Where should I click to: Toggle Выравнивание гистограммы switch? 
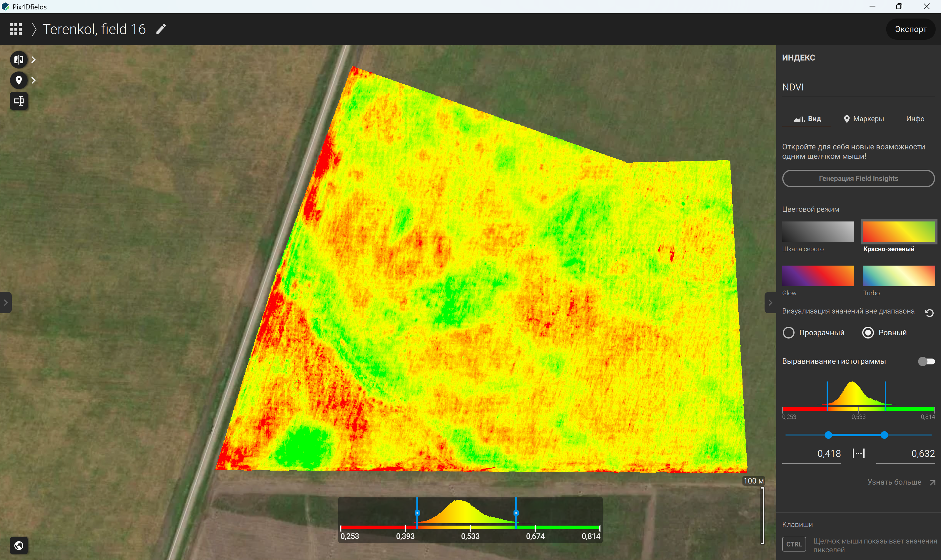pyautogui.click(x=926, y=361)
